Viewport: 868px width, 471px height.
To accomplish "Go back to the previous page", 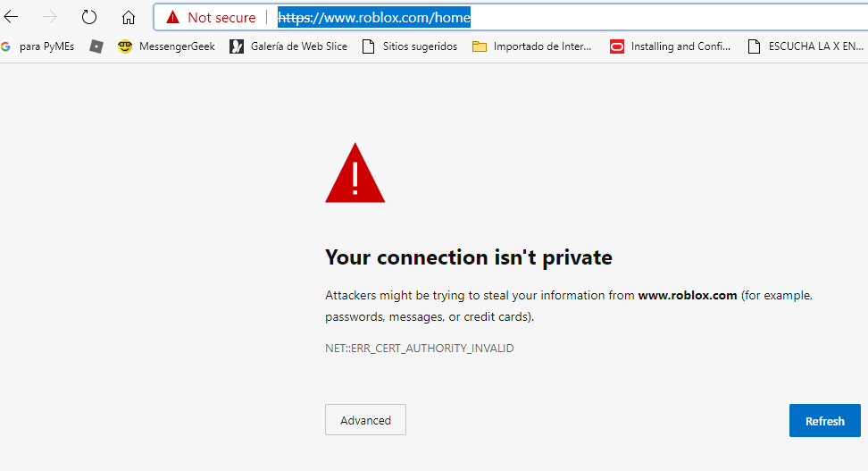I will point(12,17).
